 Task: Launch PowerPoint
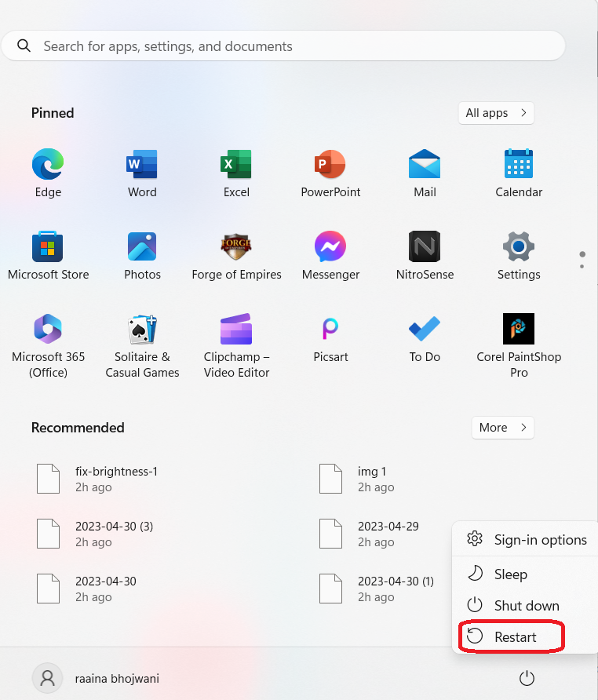coord(330,173)
